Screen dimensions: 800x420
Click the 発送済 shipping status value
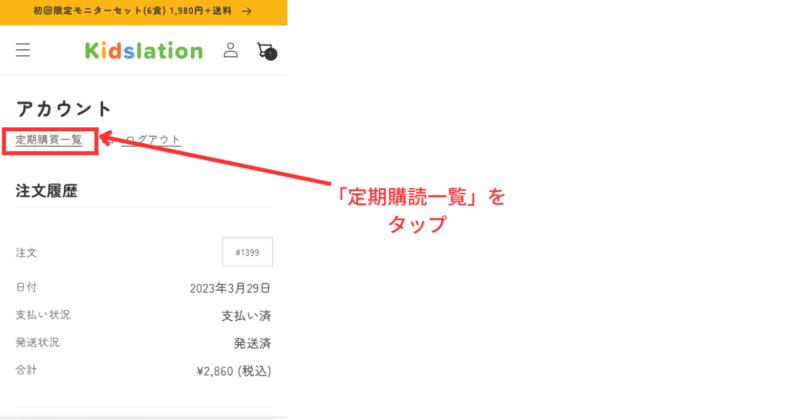(x=252, y=343)
